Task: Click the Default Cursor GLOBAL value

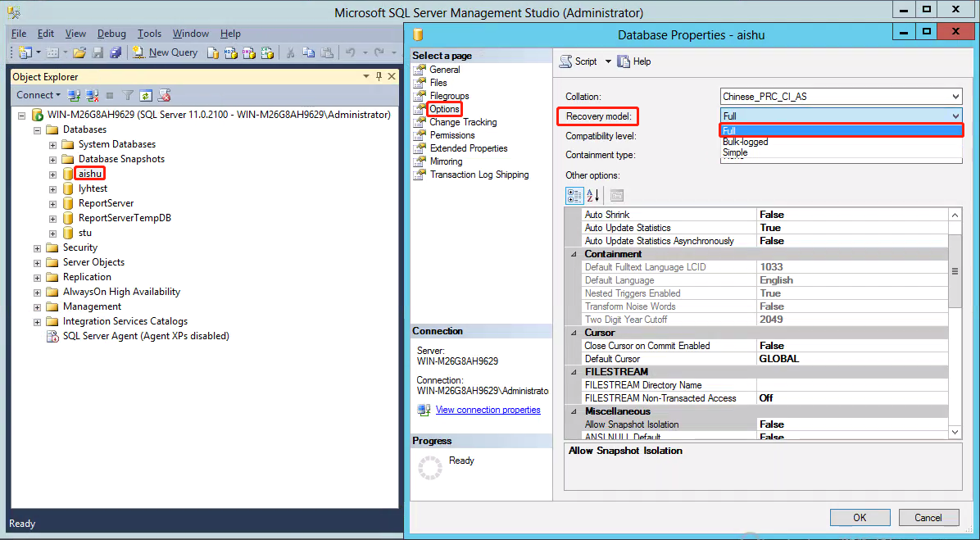Action: [852, 359]
